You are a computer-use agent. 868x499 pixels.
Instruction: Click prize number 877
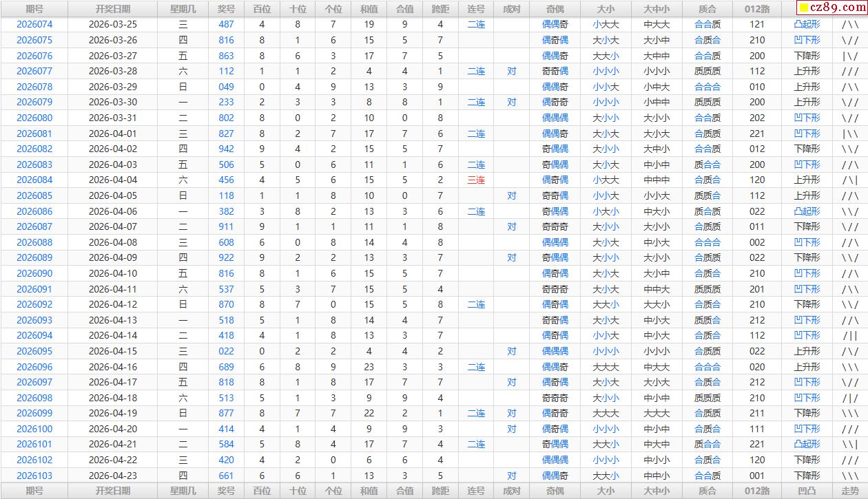click(x=226, y=413)
